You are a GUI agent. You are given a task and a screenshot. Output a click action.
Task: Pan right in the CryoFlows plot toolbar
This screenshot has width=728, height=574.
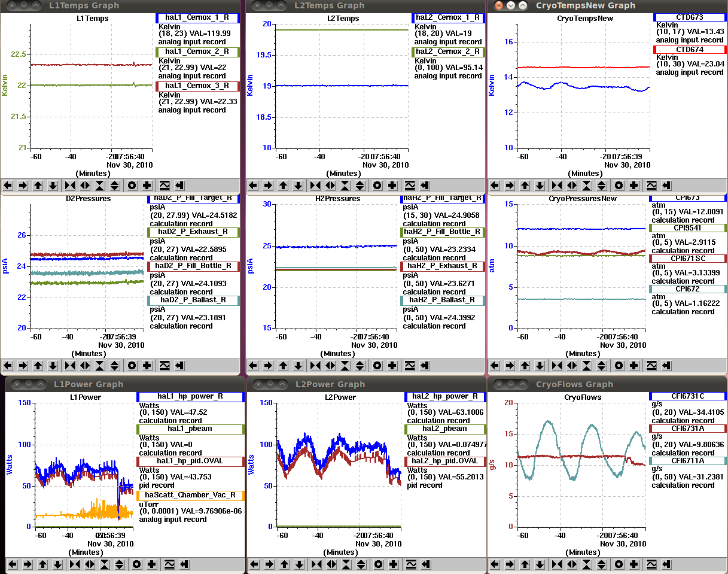point(510,564)
